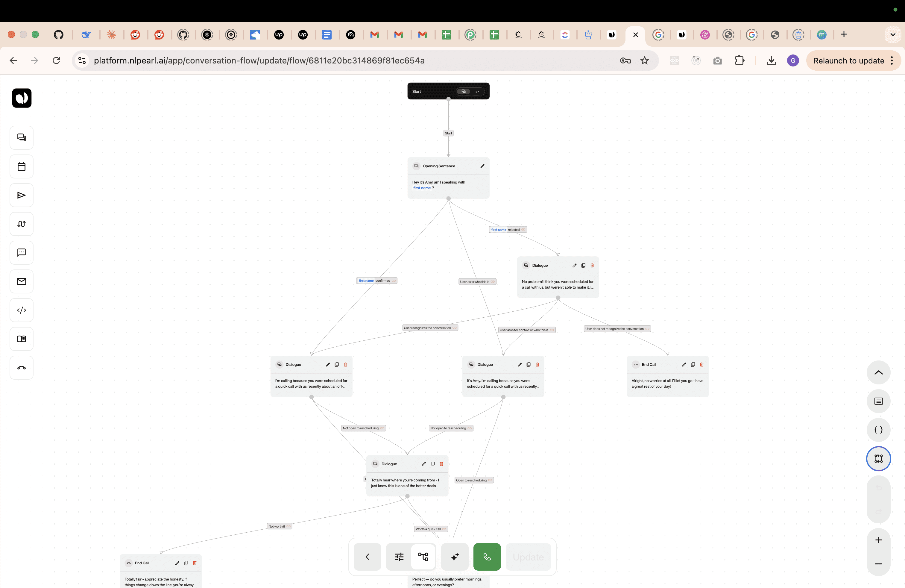
Task: Click the auto-arrange nodes round button
Action: 878,459
